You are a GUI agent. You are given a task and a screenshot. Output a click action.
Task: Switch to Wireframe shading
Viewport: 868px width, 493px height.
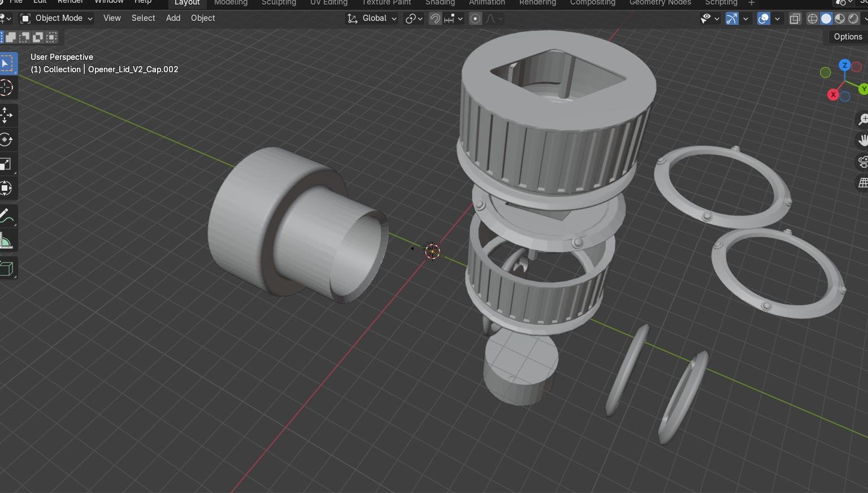click(x=813, y=19)
